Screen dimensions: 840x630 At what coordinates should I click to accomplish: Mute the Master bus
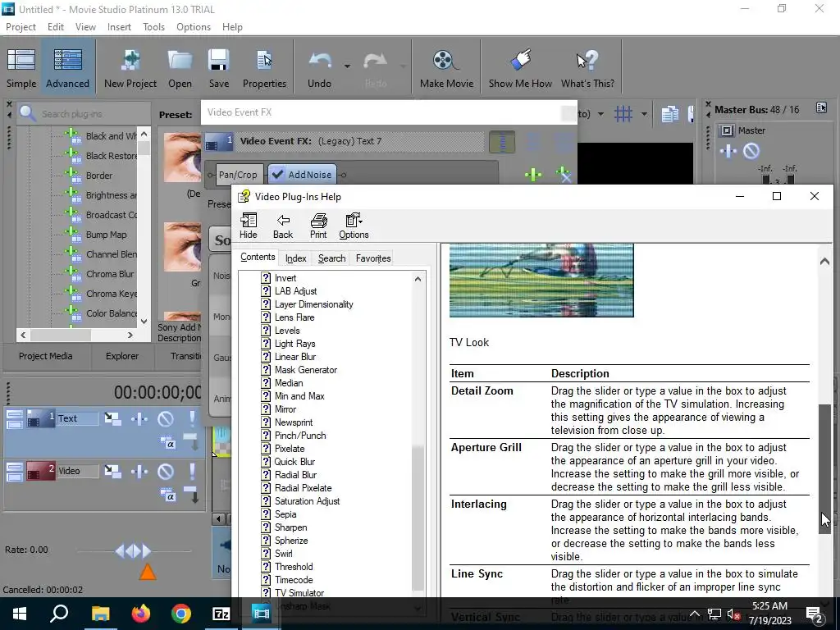tap(751, 151)
